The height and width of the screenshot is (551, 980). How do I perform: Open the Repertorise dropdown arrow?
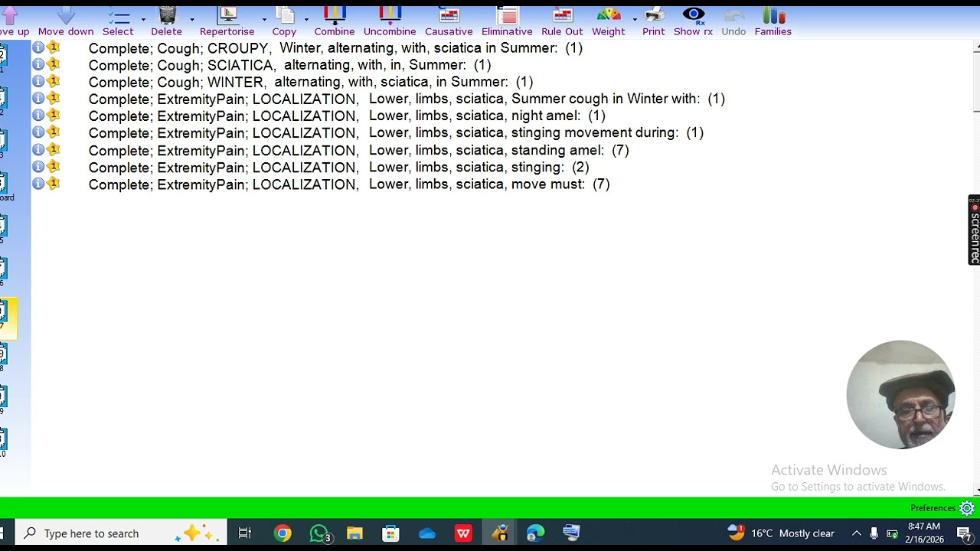click(264, 19)
